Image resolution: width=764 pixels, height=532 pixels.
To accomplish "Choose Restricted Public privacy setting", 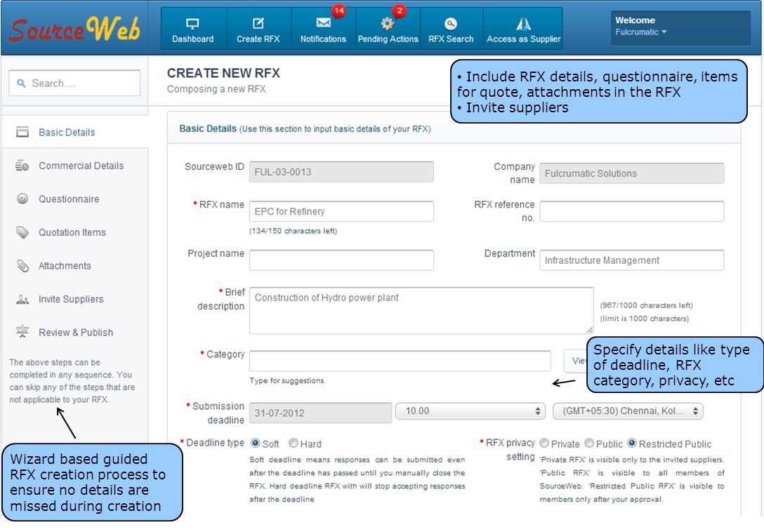I will 632,443.
